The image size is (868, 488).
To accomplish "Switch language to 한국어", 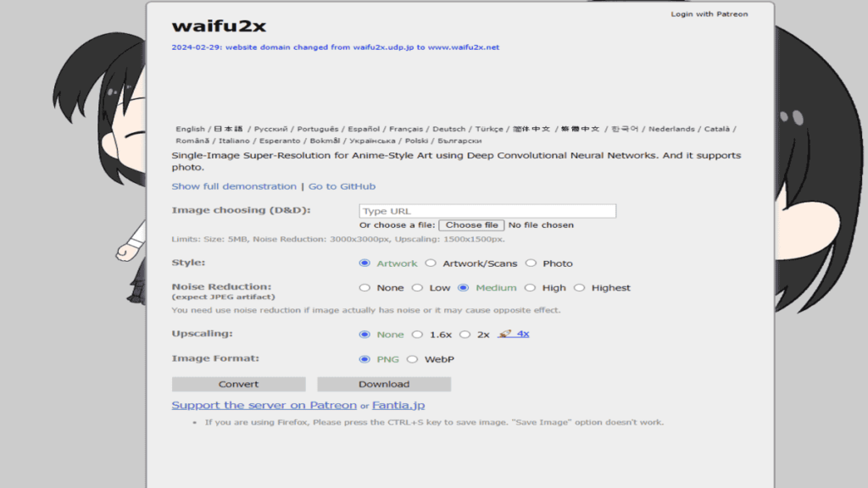I will point(625,129).
